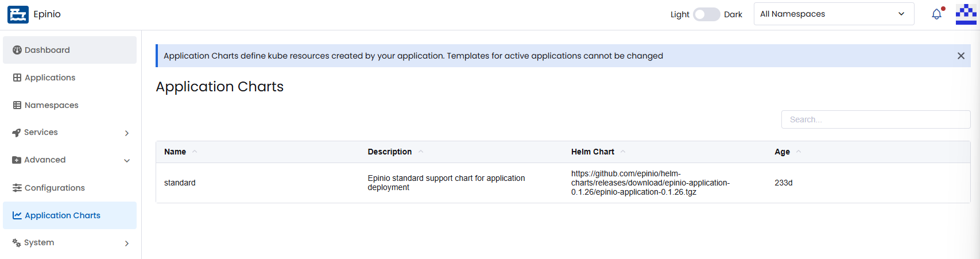Open System label in sidebar
The height and width of the screenshot is (259, 980).
pos(39,242)
